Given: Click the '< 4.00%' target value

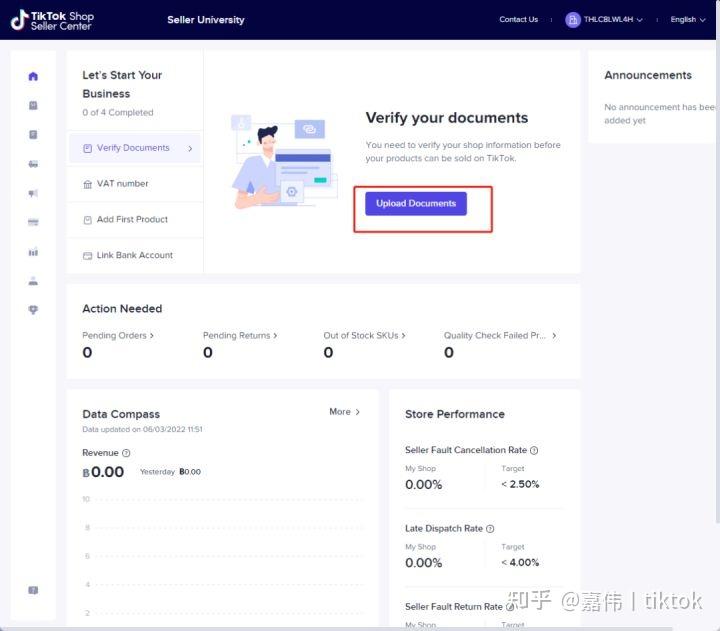Looking at the screenshot, I should pyautogui.click(x=520, y=563).
